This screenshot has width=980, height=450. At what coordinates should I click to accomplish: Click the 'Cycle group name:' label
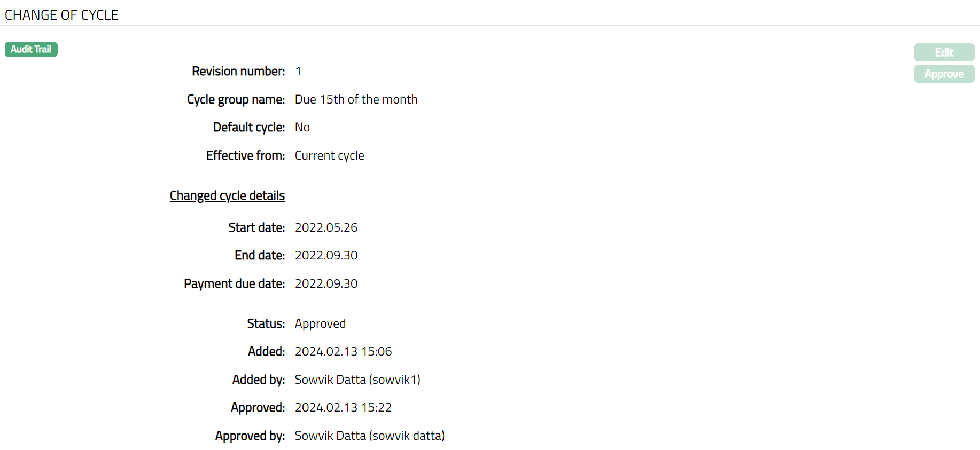coord(236,100)
